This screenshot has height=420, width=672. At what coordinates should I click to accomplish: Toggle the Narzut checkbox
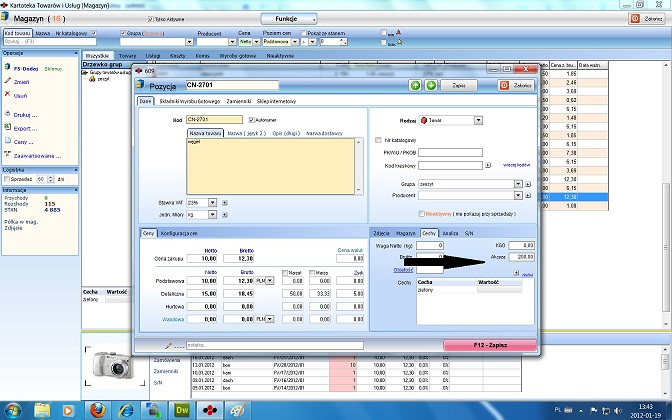click(x=285, y=273)
